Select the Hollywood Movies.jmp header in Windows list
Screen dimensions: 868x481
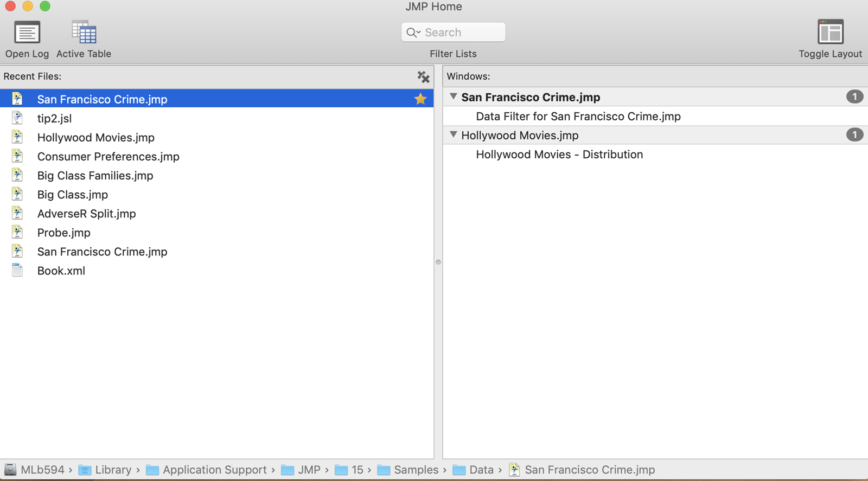coord(520,136)
